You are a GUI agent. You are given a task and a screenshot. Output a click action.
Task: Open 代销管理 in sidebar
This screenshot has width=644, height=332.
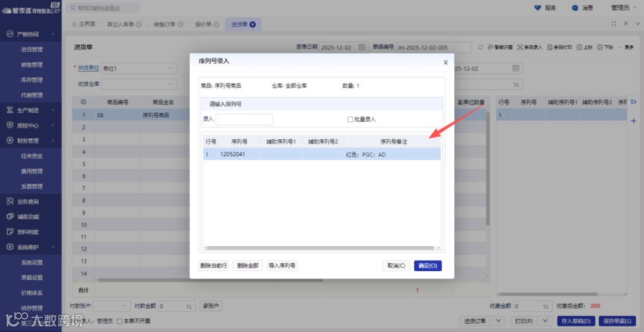[32, 95]
